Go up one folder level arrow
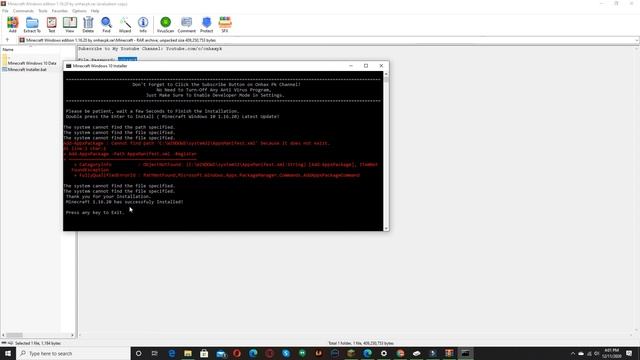Viewport: 640px width, 360px height. pos(7,40)
